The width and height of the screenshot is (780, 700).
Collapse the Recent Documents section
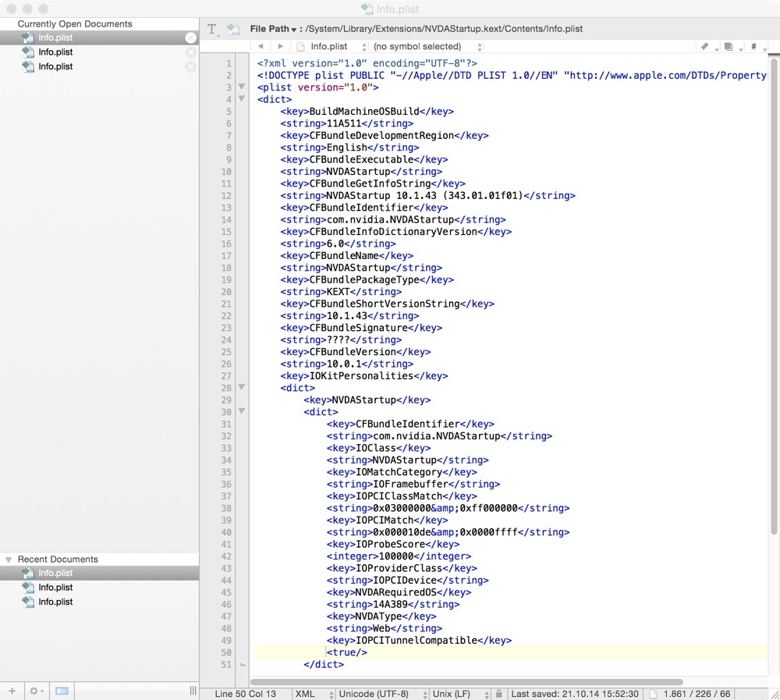9,560
